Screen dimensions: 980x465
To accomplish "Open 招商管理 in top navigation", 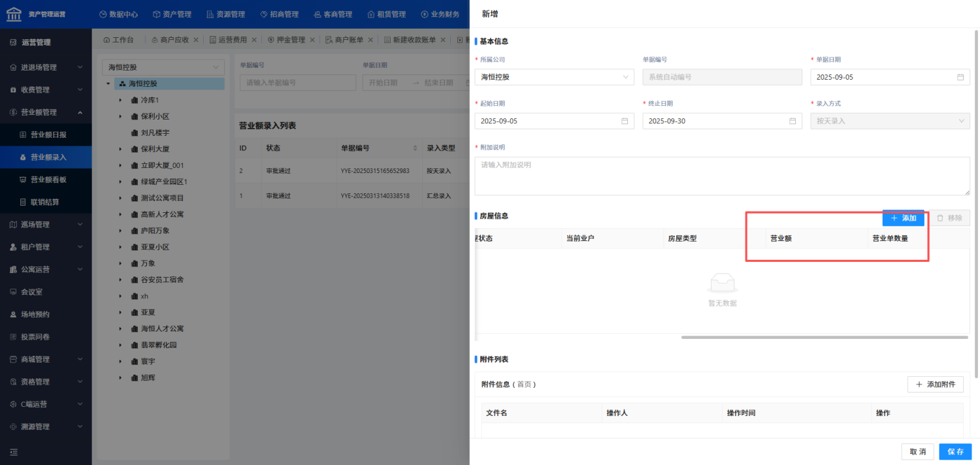I will point(279,14).
